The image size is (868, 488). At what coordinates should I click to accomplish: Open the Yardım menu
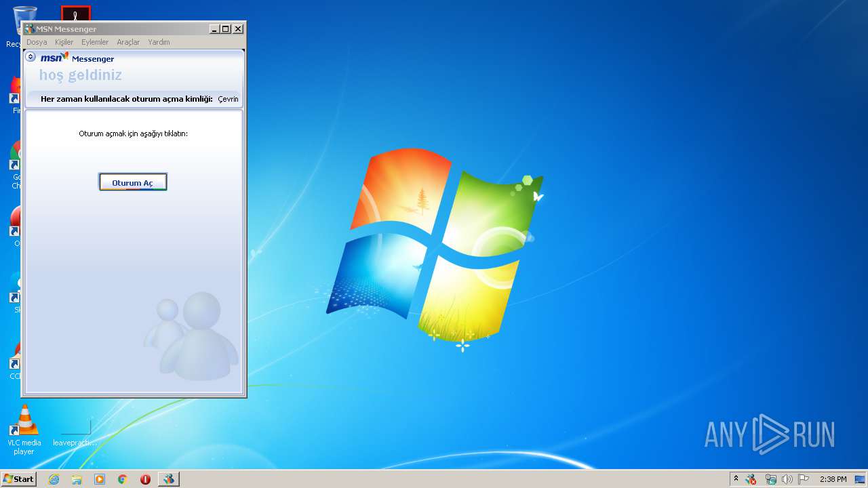pyautogui.click(x=159, y=42)
